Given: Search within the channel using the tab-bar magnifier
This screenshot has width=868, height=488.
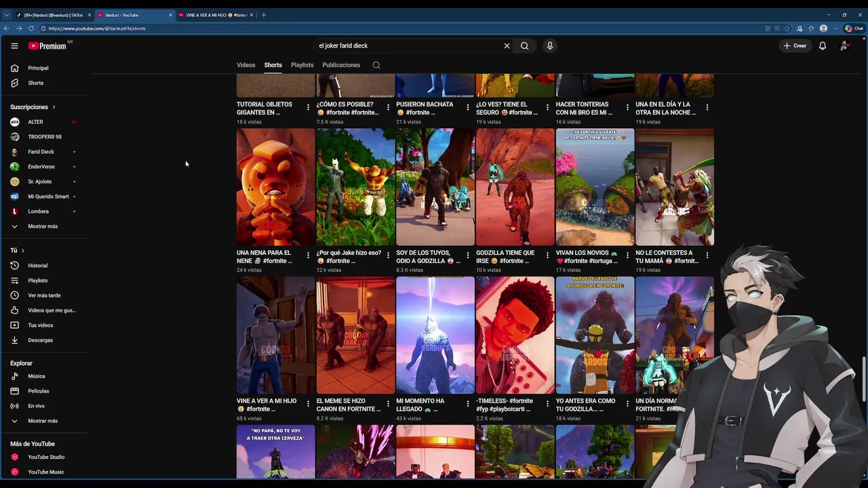Looking at the screenshot, I should (376, 65).
